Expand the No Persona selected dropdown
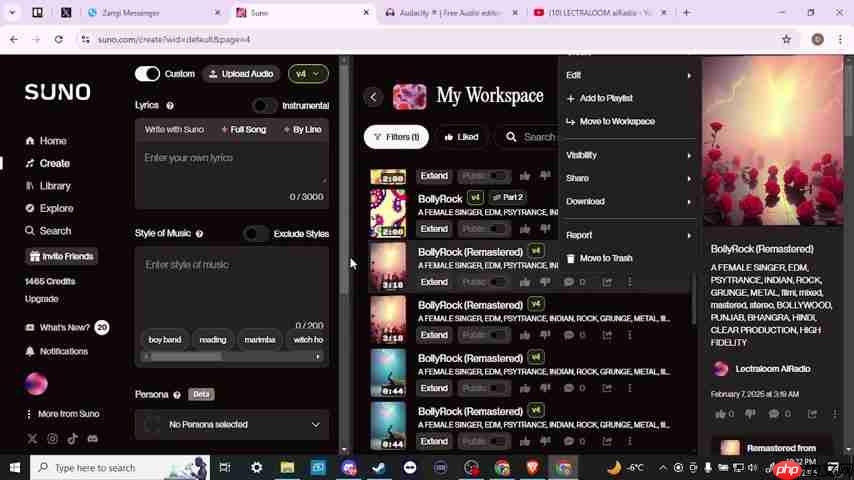854x480 pixels. (232, 424)
